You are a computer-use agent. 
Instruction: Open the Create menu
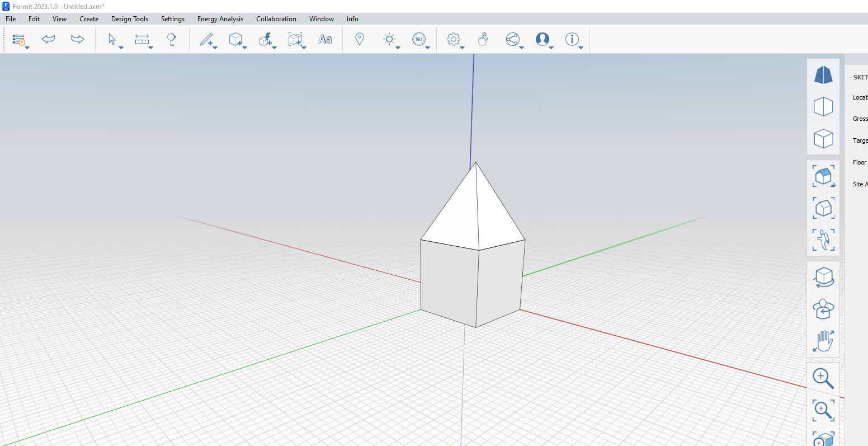pos(89,19)
